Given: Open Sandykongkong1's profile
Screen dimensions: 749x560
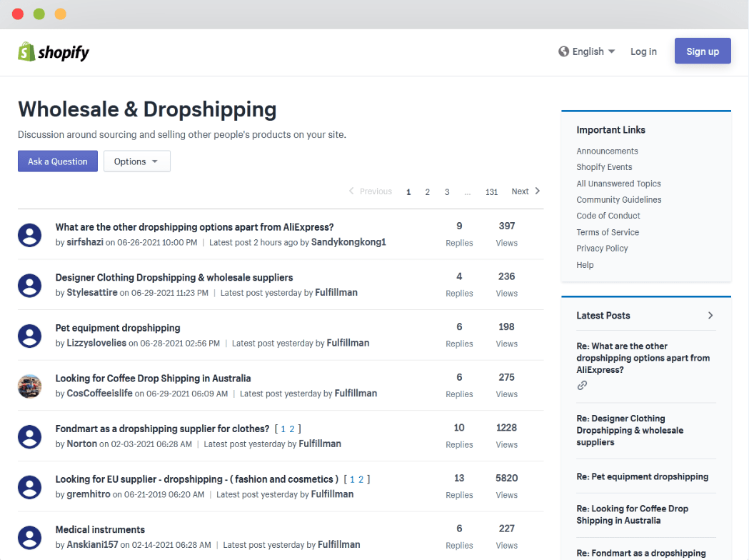Looking at the screenshot, I should pos(348,241).
